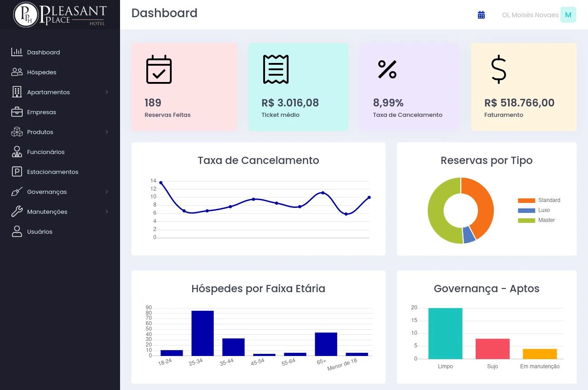The height and width of the screenshot is (390, 588).
Task: Expand the Produtos submenu chevron
Action: click(107, 132)
